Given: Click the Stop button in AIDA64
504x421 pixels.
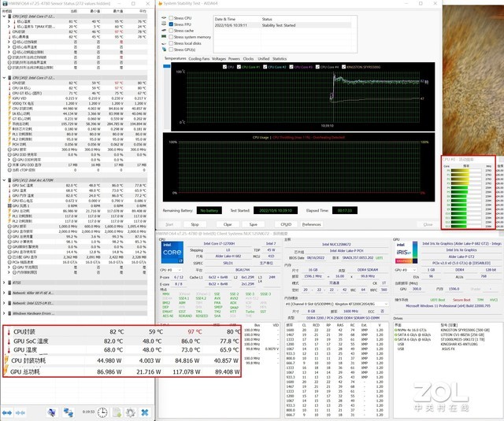Looking at the screenshot, I should (195, 224).
